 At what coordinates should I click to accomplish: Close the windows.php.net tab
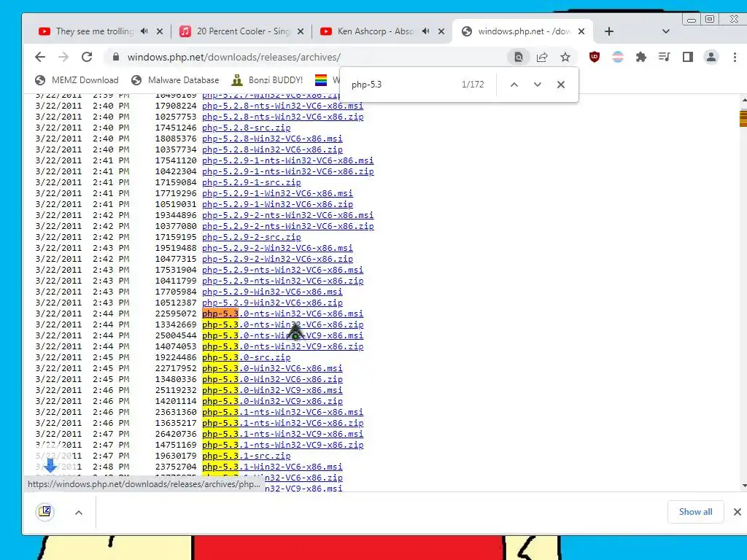(581, 31)
